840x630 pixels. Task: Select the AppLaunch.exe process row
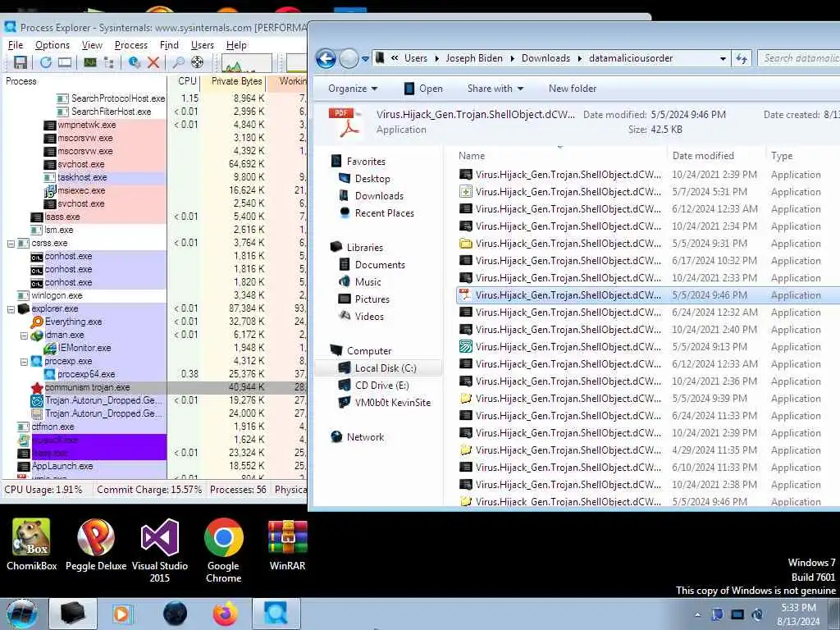155,466
